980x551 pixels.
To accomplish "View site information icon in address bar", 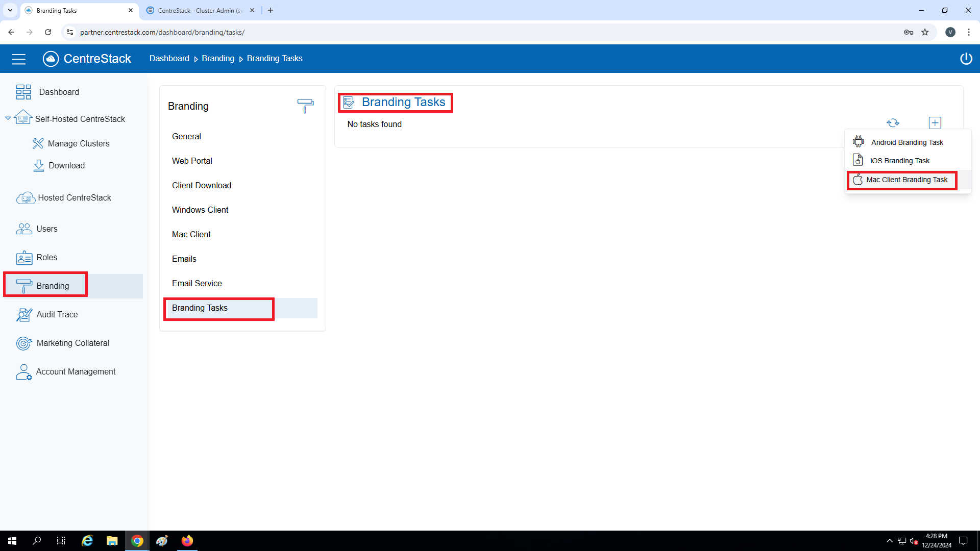I will click(x=70, y=32).
